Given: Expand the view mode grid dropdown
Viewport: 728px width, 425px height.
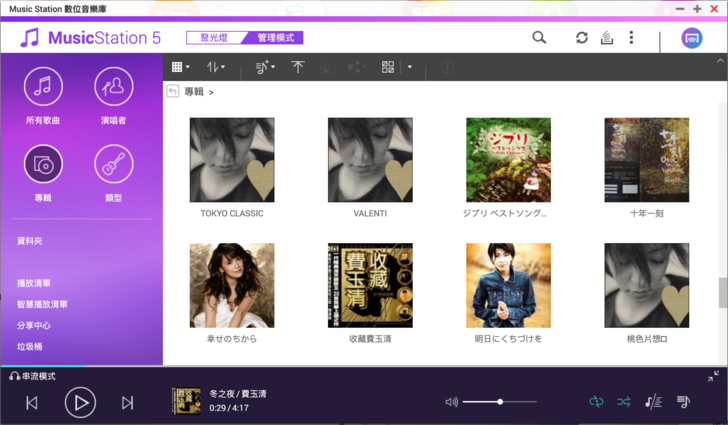Looking at the screenshot, I should tap(181, 67).
